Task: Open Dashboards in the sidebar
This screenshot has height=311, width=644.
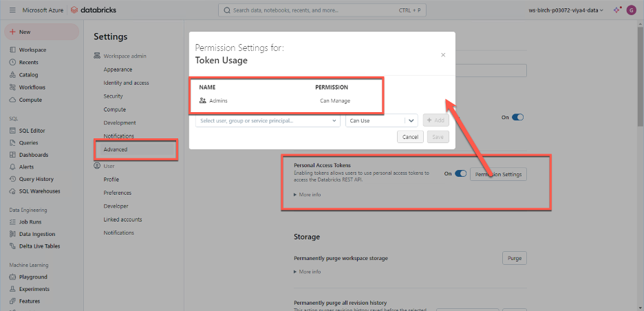Action: (x=33, y=155)
